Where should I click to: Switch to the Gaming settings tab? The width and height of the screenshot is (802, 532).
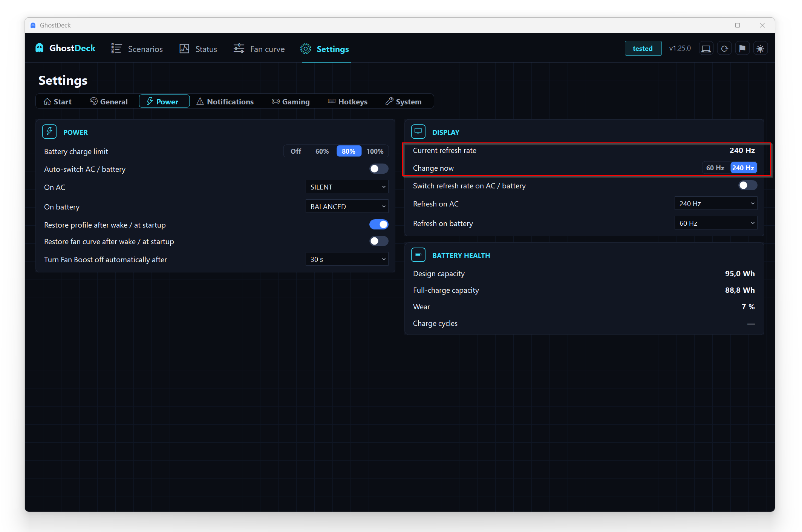click(x=291, y=102)
